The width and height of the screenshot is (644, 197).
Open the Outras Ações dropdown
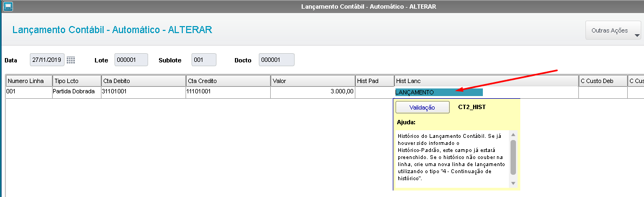[x=613, y=30]
